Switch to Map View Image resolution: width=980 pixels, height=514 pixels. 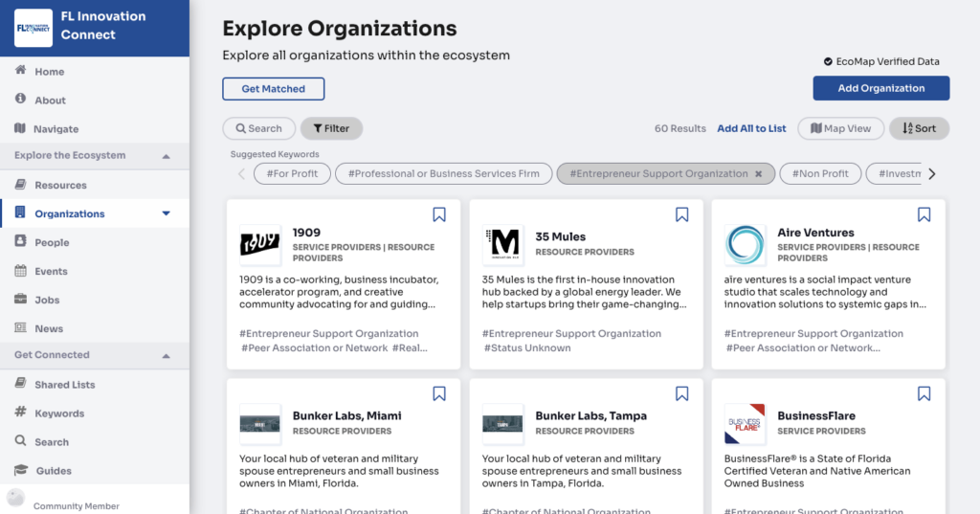tap(840, 128)
